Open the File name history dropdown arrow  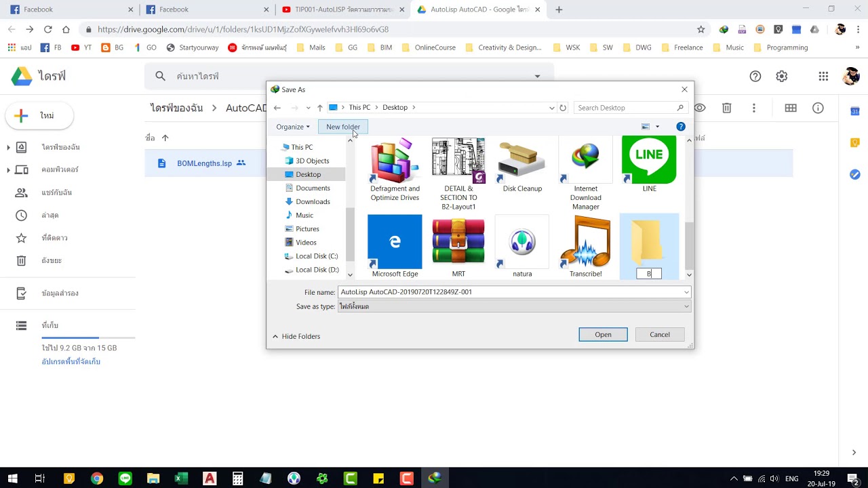686,292
